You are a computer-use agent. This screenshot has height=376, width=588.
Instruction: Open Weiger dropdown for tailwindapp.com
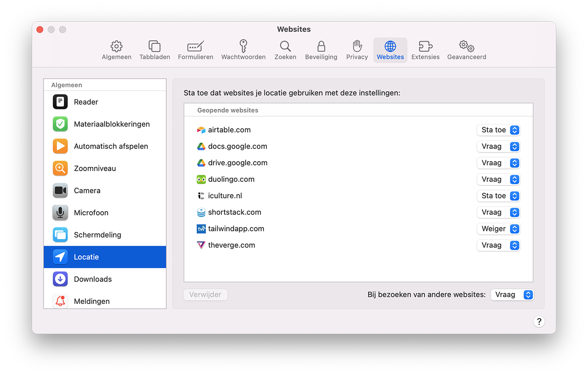[498, 229]
